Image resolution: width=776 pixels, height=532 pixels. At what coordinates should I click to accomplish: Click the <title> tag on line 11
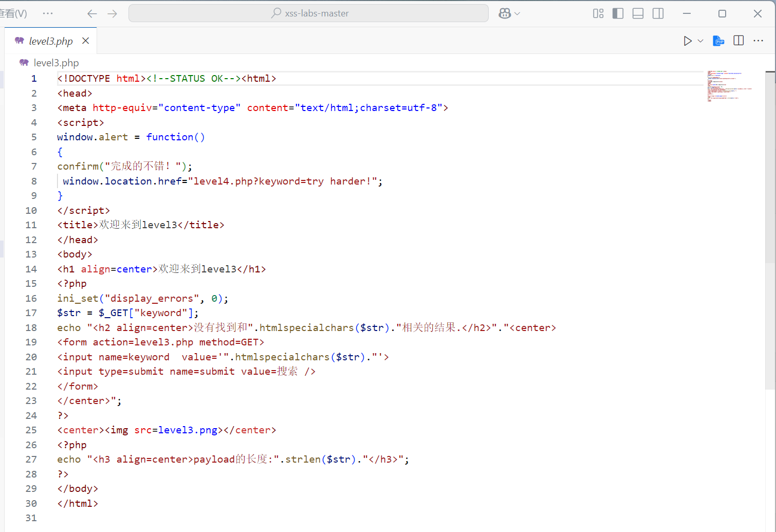pos(78,225)
